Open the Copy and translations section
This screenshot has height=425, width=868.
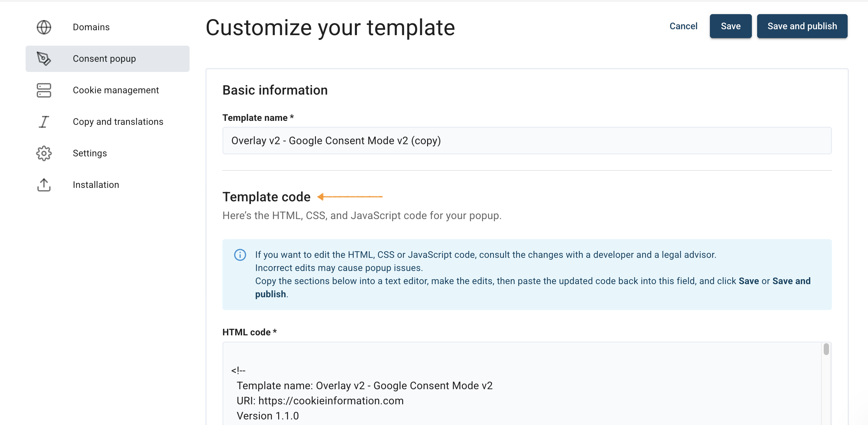[x=118, y=122]
